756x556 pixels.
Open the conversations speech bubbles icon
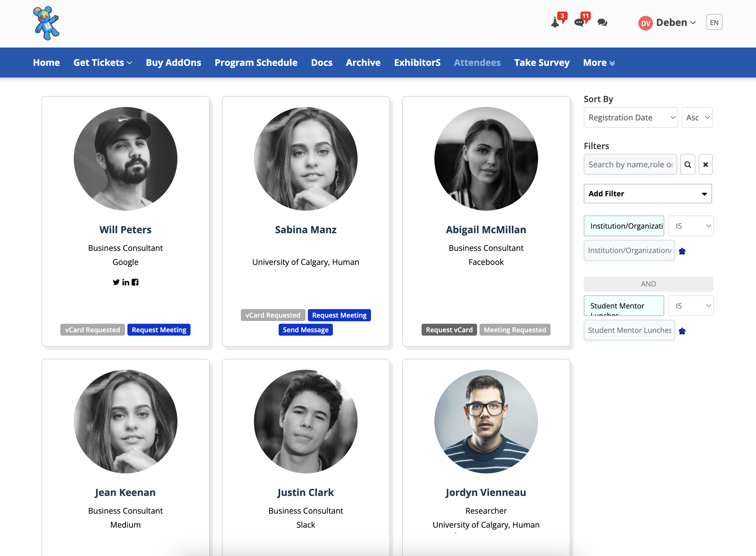(602, 23)
